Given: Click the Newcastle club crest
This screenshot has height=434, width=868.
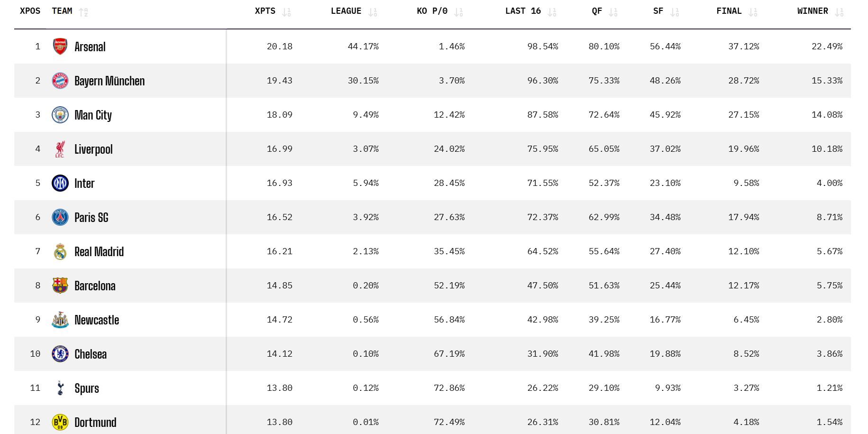Looking at the screenshot, I should click(x=60, y=320).
